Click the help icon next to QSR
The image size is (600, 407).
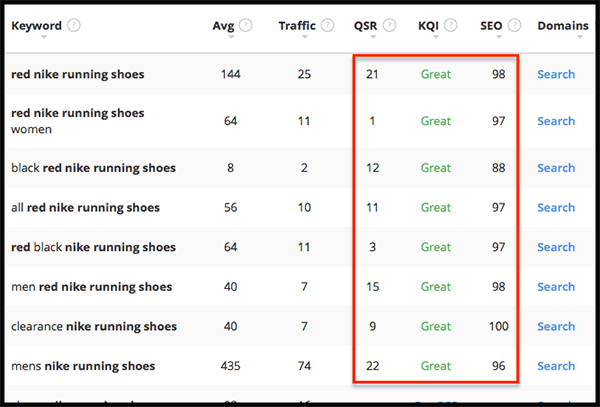click(x=390, y=26)
